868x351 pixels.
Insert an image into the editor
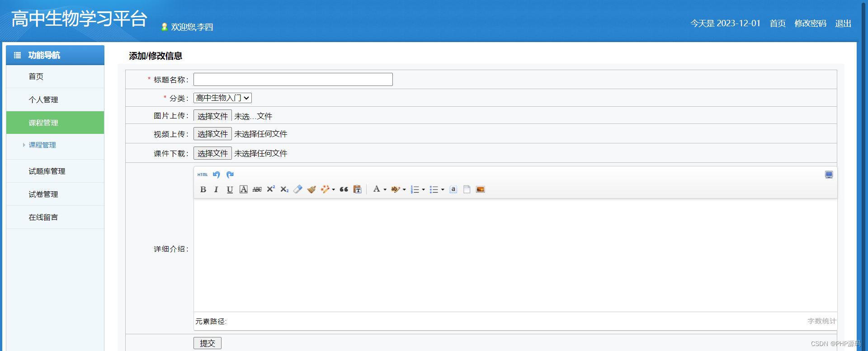click(480, 190)
